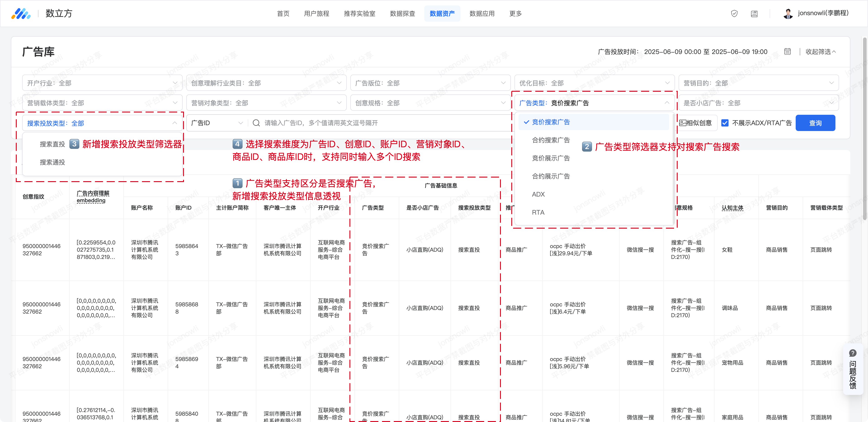Click the shield icon in header

click(x=734, y=14)
